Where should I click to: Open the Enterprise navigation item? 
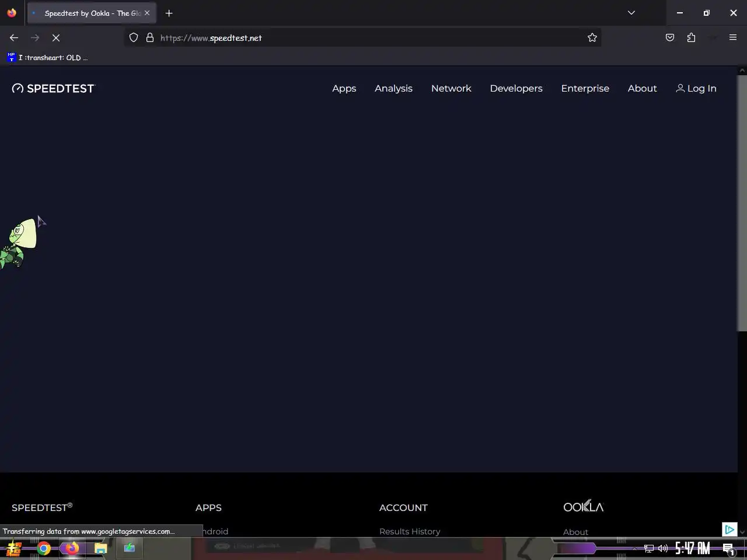(585, 88)
